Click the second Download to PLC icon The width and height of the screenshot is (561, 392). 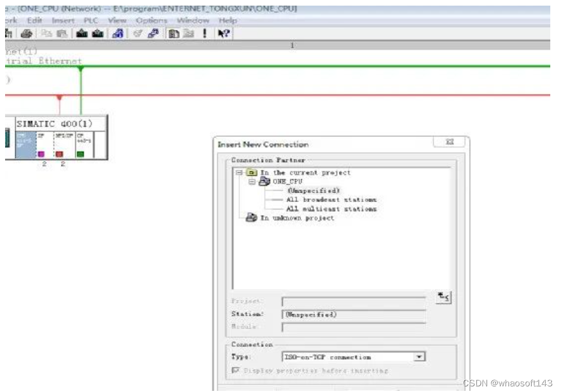98,34
